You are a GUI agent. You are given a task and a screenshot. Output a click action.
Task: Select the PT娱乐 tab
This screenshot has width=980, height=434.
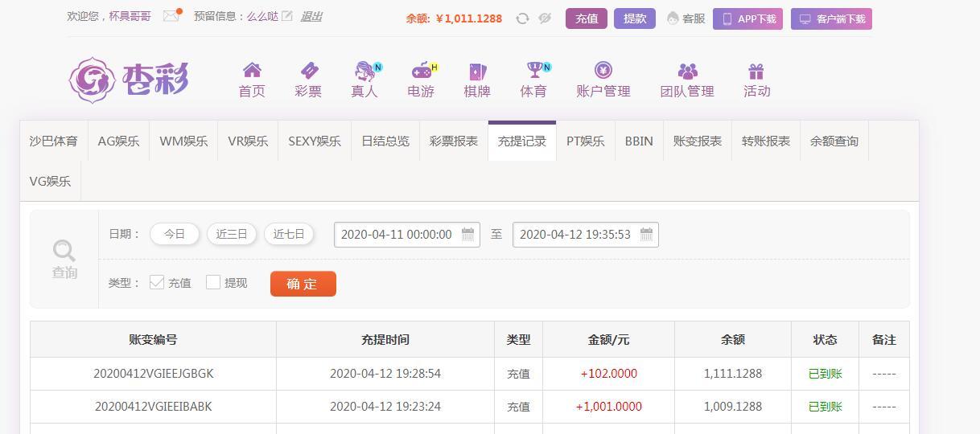point(586,141)
